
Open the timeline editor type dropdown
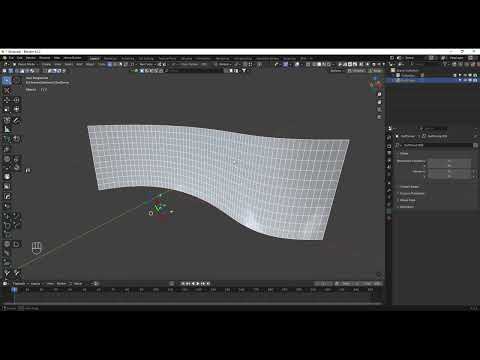[6, 284]
